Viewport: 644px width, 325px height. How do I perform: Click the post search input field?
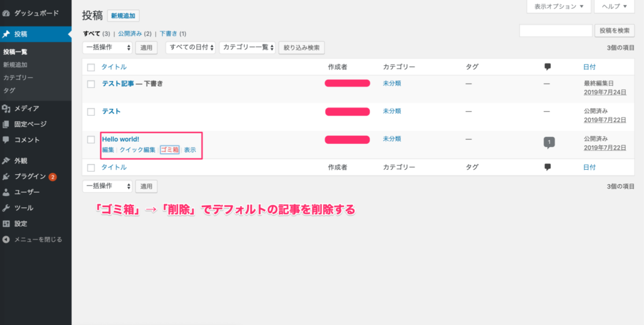tap(556, 31)
